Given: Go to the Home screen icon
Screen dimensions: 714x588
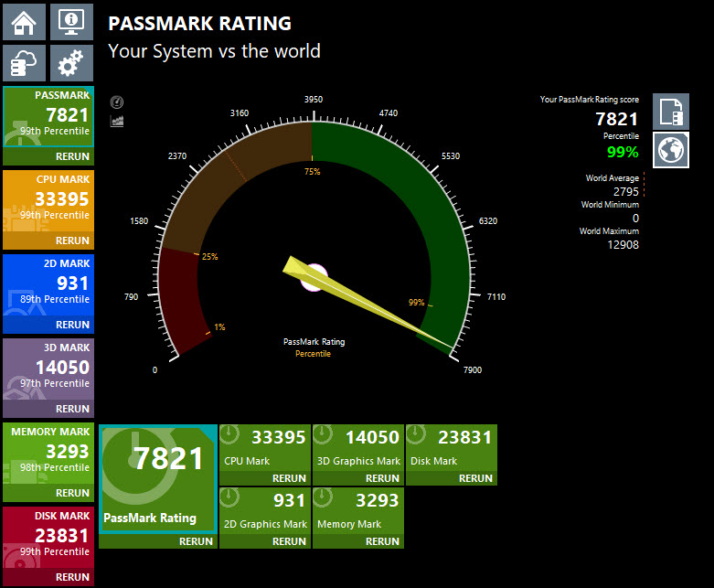Looking at the screenshot, I should [x=24, y=22].
